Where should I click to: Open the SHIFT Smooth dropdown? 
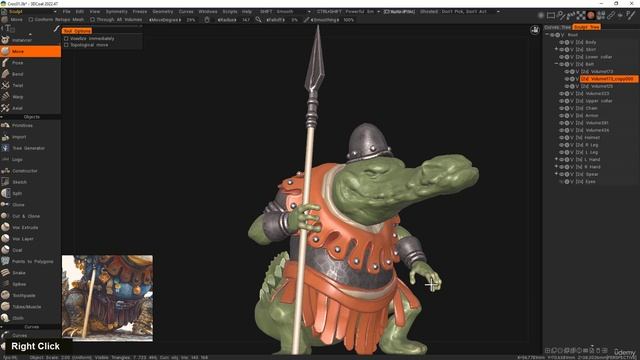285,12
